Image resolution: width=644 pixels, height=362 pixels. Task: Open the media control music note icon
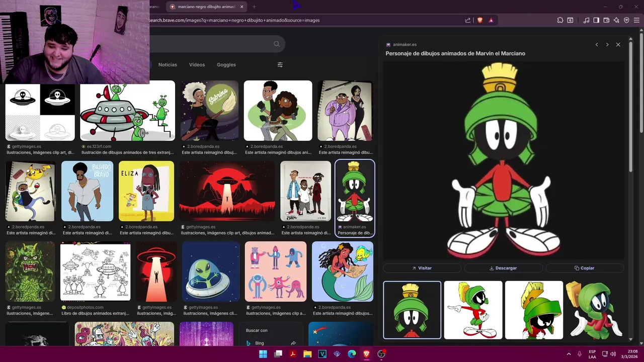[586, 20]
